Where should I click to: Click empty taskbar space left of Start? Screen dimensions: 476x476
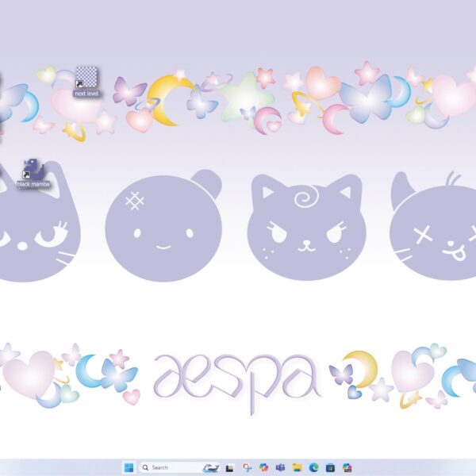tap(56, 468)
